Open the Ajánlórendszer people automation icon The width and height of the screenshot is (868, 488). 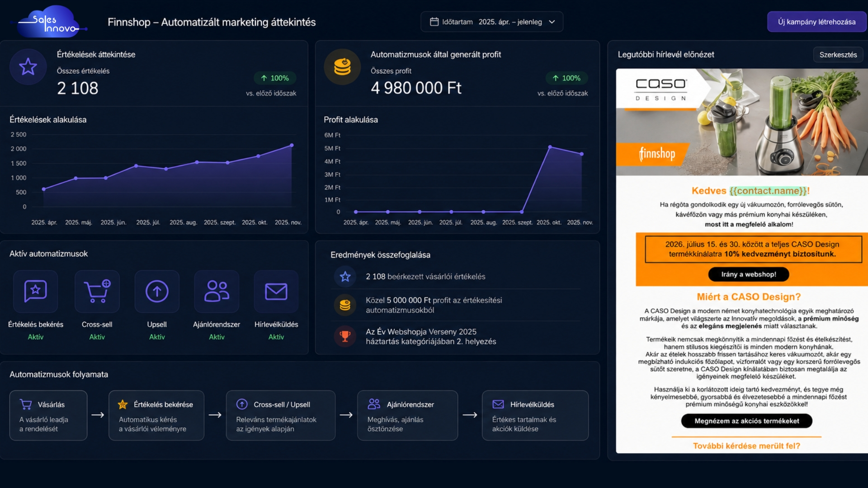coord(217,291)
